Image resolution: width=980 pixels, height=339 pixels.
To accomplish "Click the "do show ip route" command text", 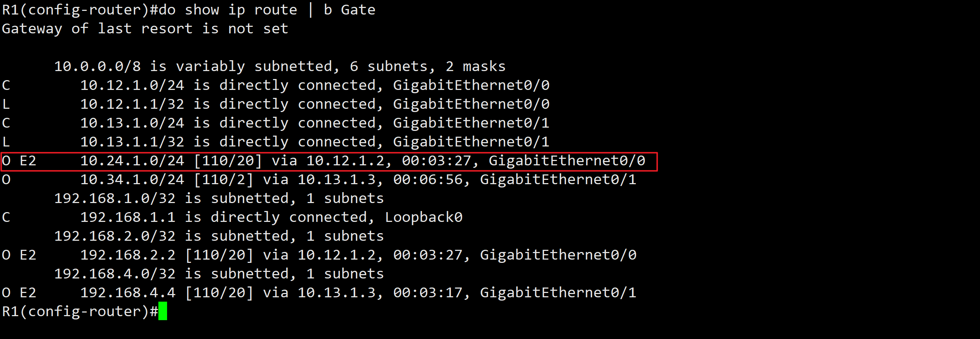I will click(x=228, y=10).
